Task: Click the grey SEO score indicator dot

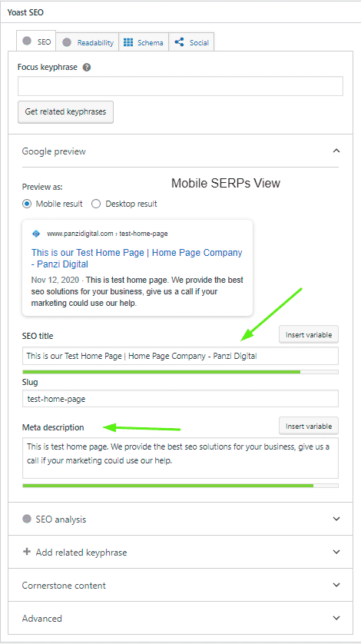Action: (27, 41)
